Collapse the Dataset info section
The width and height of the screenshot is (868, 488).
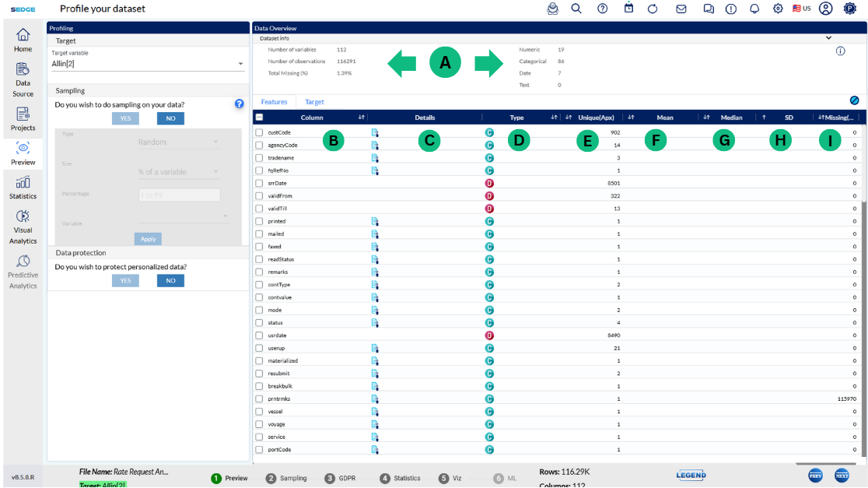828,37
